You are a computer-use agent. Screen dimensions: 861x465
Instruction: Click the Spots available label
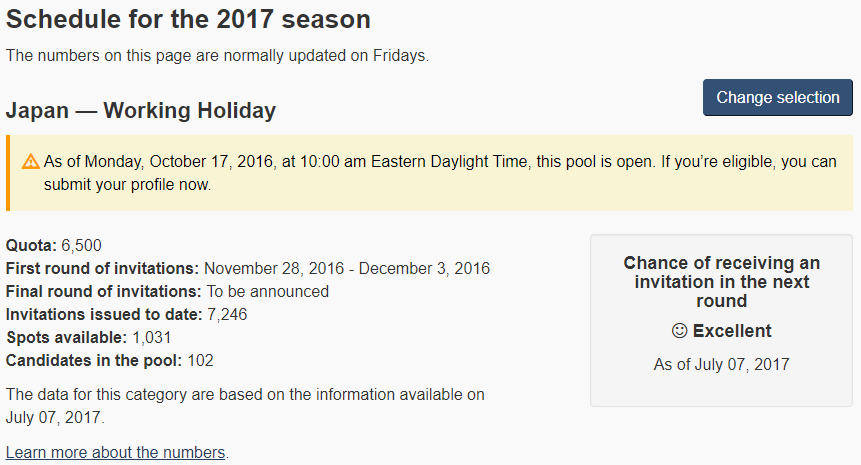point(66,337)
